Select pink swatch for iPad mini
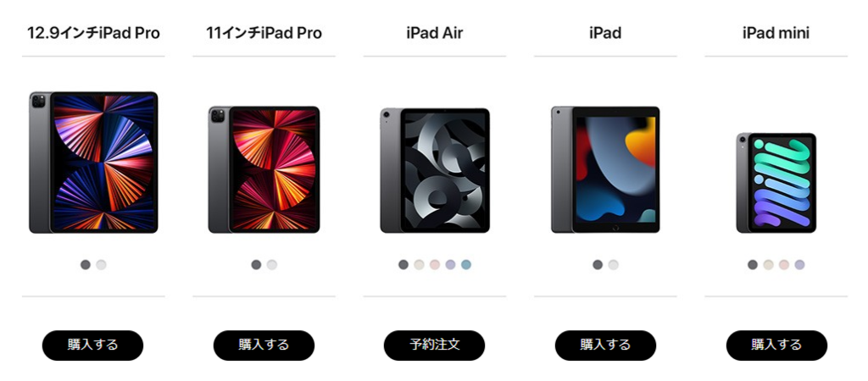Screen dimensions: 868x381 tap(784, 265)
